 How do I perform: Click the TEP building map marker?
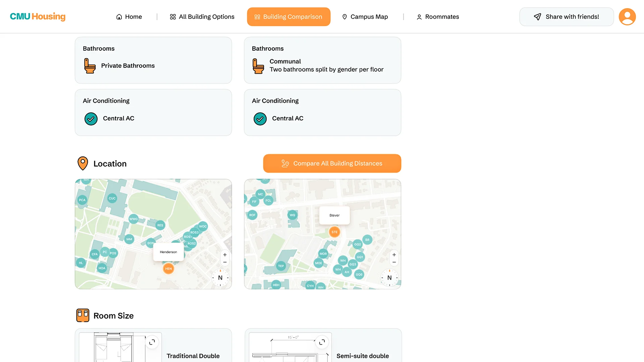click(x=281, y=266)
